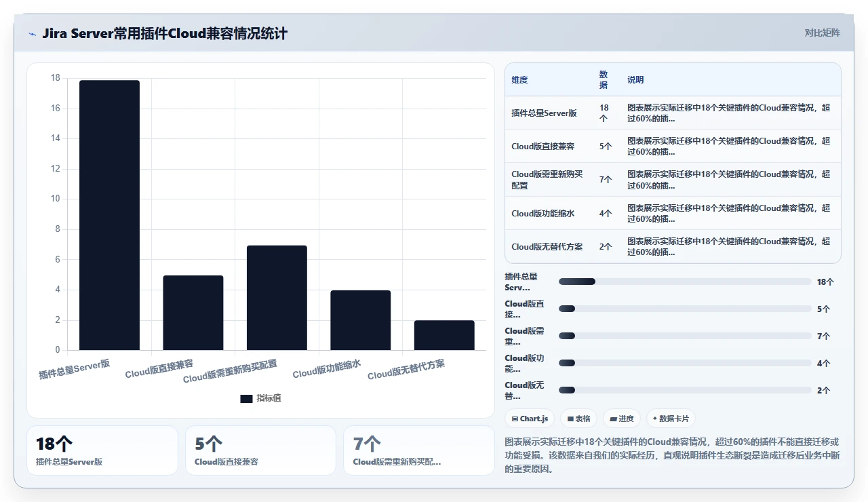This screenshot has height=502, width=868.
Task: Click the 数据卡片 tag chip
Action: click(x=671, y=419)
